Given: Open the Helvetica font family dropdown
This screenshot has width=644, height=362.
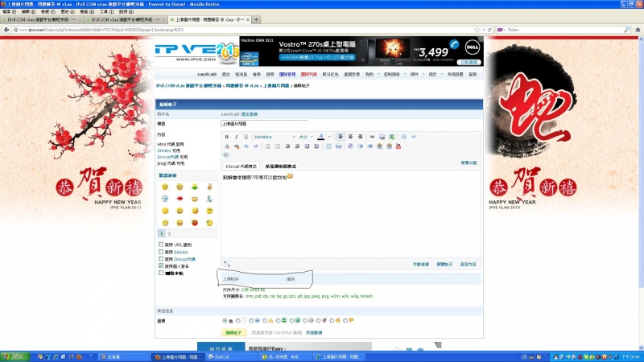Looking at the screenshot, I should (275, 137).
